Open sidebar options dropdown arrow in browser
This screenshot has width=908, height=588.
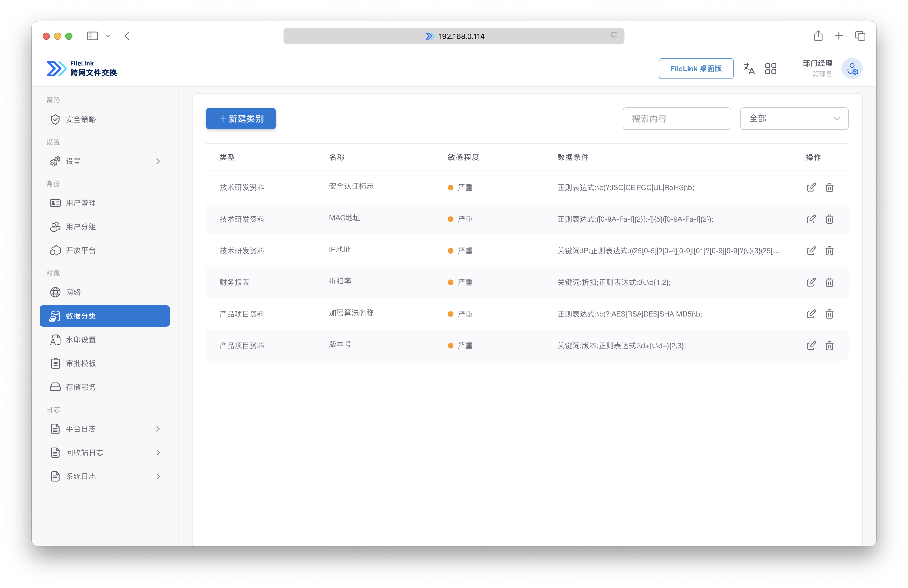pyautogui.click(x=108, y=36)
